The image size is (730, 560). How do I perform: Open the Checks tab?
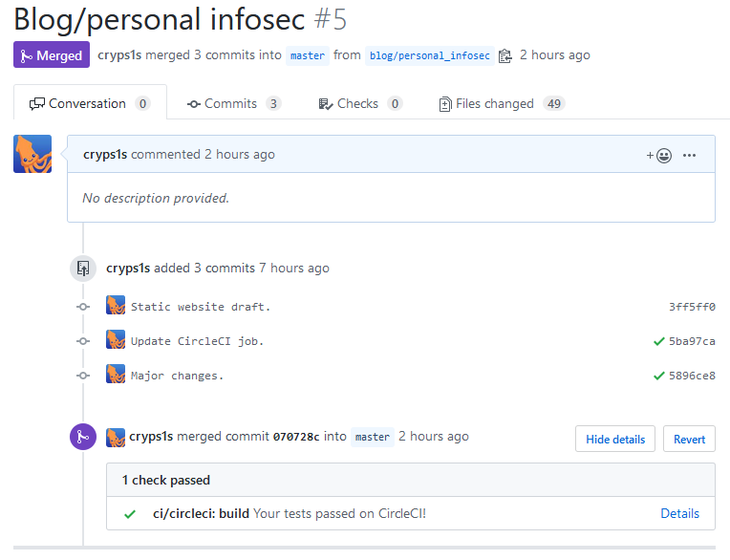point(360,104)
